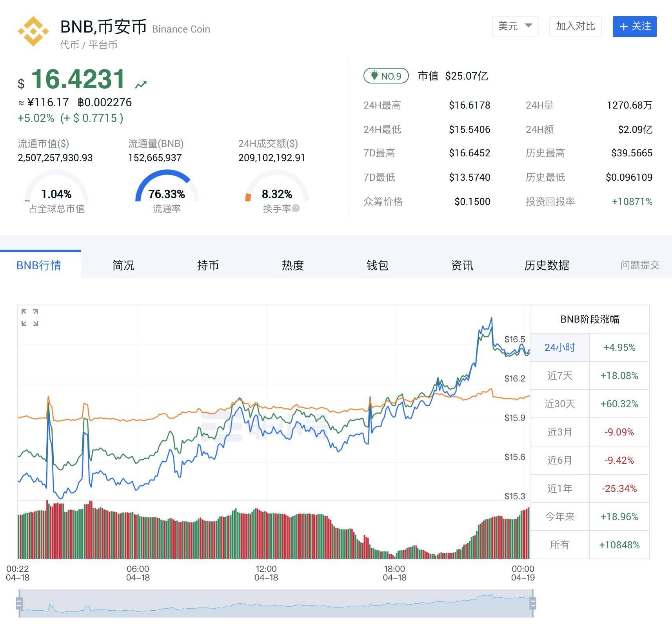672x624 pixels.
Task: Click the 加入对比 button
Action: (575, 27)
